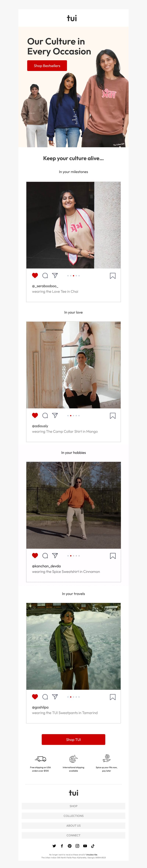Open the Twitter icon in footer
Screen dimensions: 147x868
pyautogui.click(x=54, y=846)
